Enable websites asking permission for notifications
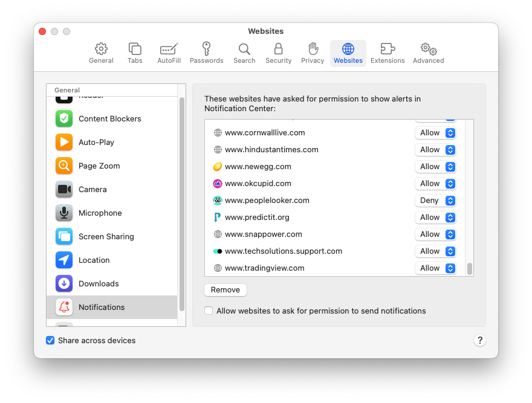The height and width of the screenshot is (403, 532). 209,311
